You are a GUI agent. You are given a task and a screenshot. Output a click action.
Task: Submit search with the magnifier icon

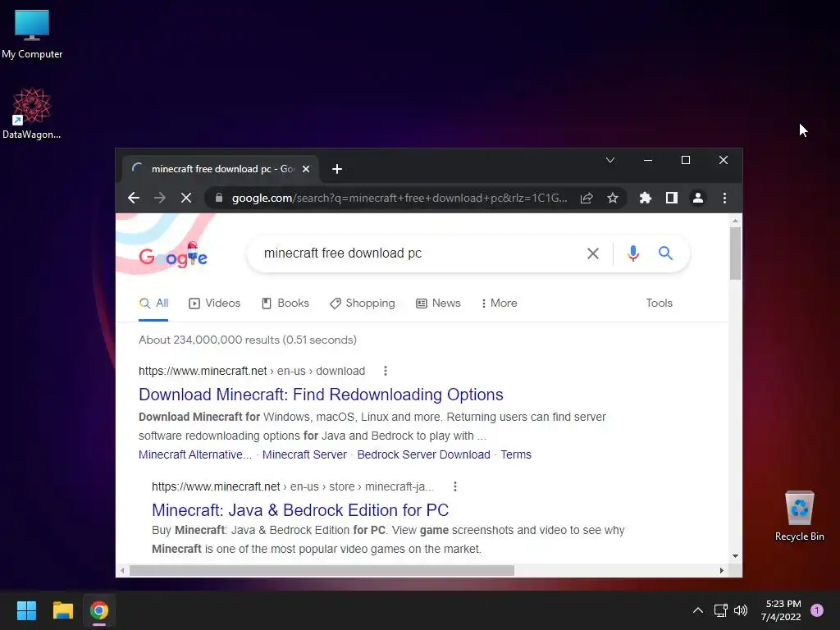click(x=665, y=253)
